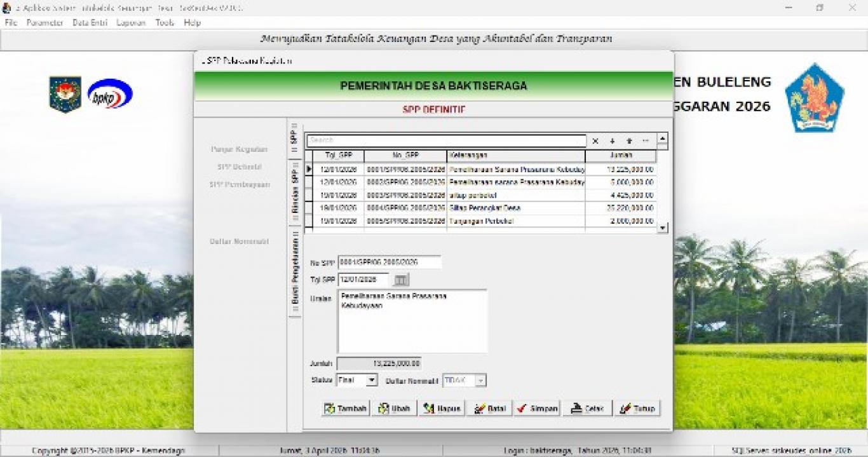Click in the Search field above the table
This screenshot has height=457, width=868.
[x=446, y=141]
